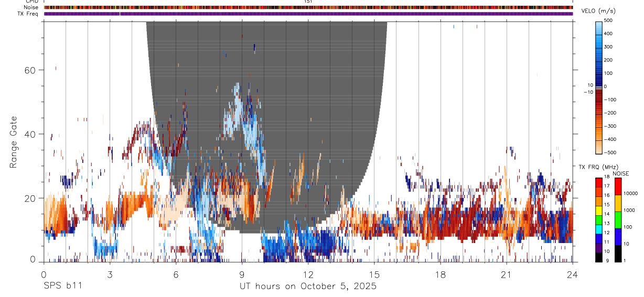Click x-axis tick label '3'

tap(110, 274)
